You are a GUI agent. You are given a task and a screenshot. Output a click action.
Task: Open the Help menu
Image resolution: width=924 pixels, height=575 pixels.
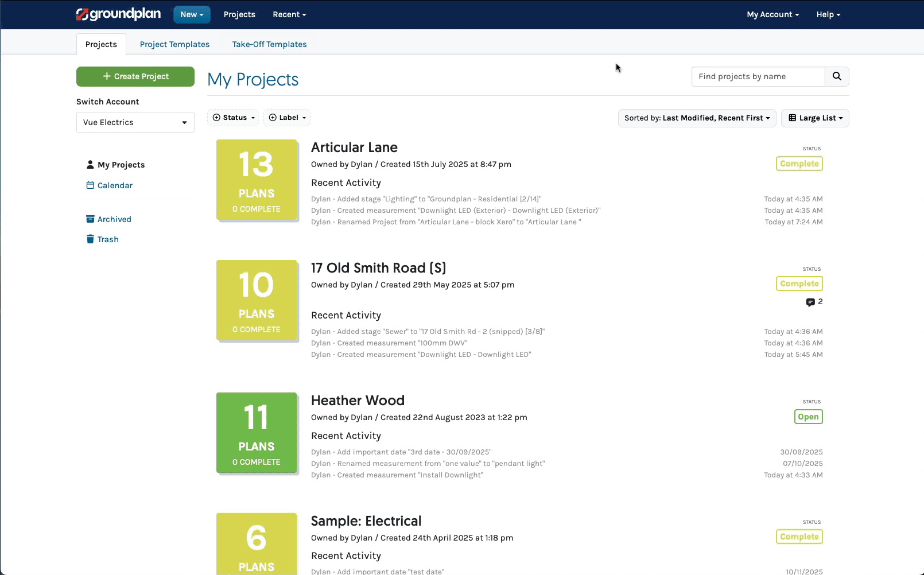[828, 14]
